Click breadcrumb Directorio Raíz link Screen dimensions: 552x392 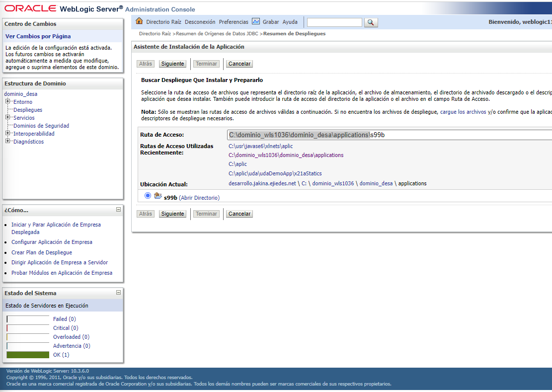pyautogui.click(x=155, y=34)
